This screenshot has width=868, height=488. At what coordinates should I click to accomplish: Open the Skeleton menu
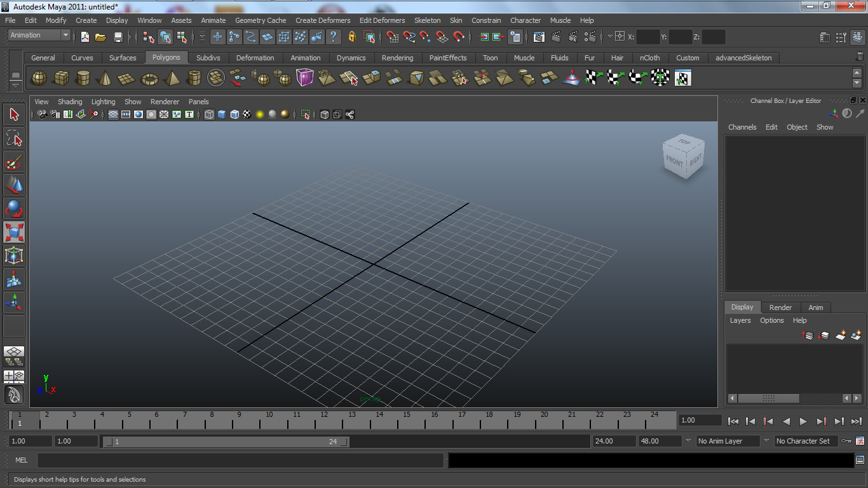(x=427, y=20)
